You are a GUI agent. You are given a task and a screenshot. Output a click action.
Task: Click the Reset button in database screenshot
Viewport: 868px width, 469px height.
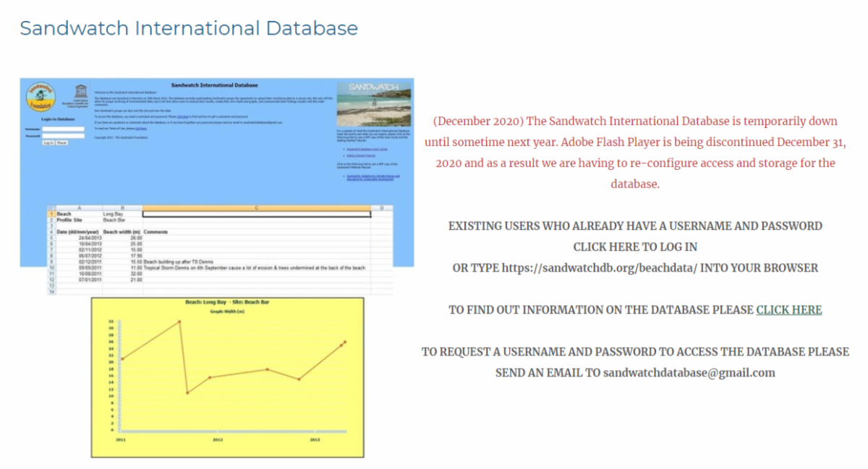pos(62,143)
